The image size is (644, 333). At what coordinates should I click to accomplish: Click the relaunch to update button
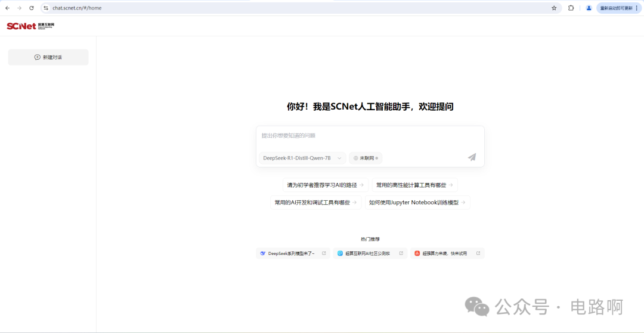point(618,8)
